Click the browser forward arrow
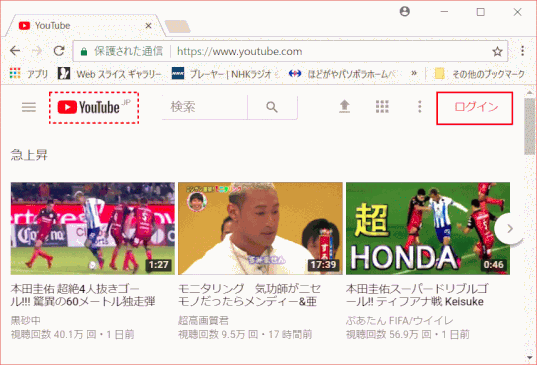Image resolution: width=537 pixels, height=365 pixels. 37,51
